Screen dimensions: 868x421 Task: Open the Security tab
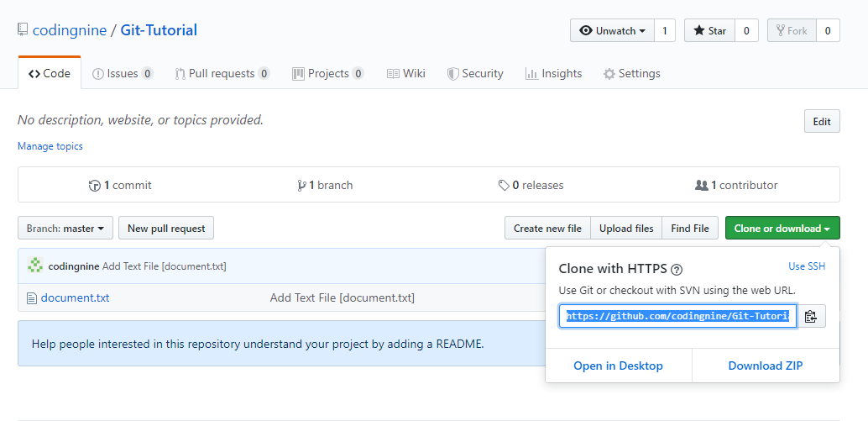click(x=475, y=73)
